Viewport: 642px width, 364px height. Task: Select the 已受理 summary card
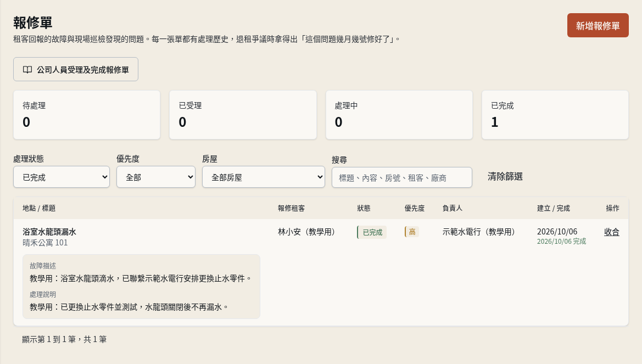pyautogui.click(x=243, y=115)
